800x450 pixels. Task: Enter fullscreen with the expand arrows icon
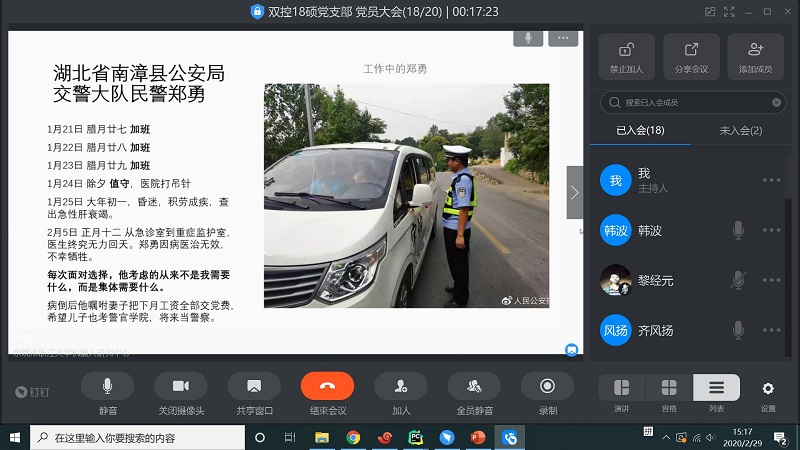pos(729,12)
